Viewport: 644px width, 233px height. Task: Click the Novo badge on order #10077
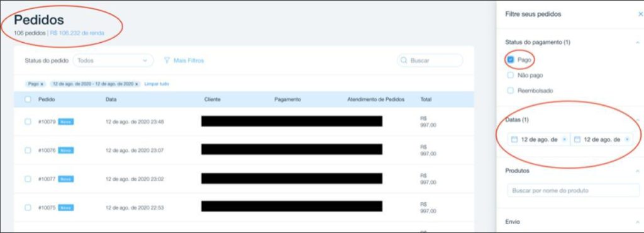pos(65,179)
